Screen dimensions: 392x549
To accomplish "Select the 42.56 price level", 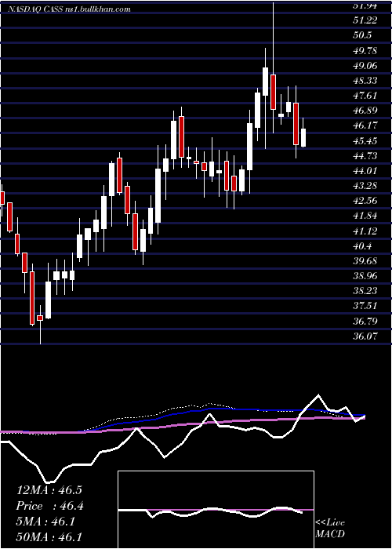I will (x=365, y=201).
